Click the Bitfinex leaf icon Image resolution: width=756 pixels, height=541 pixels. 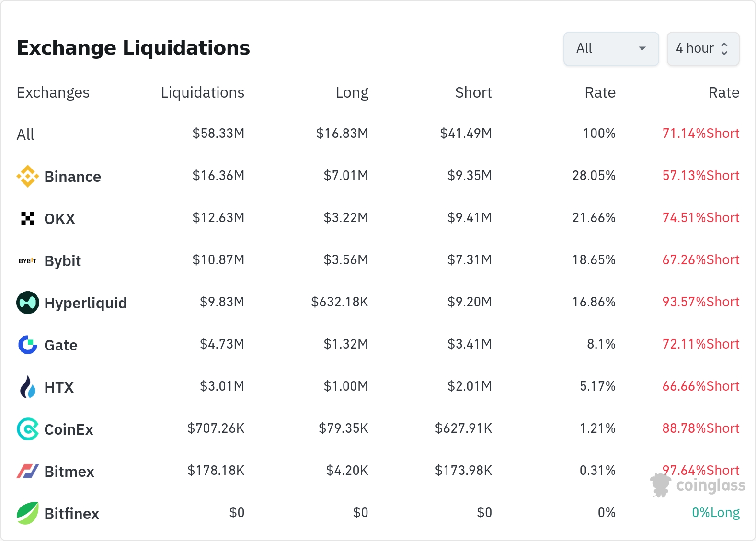tap(28, 513)
